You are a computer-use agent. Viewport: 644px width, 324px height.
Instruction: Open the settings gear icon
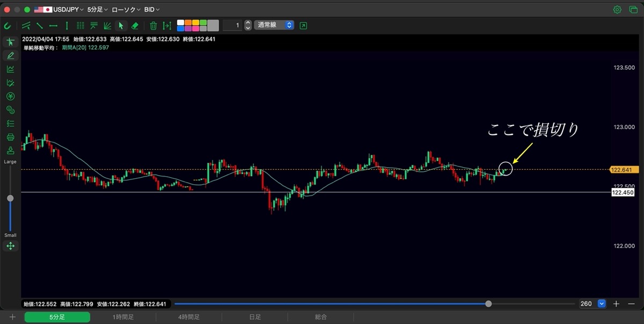(617, 10)
